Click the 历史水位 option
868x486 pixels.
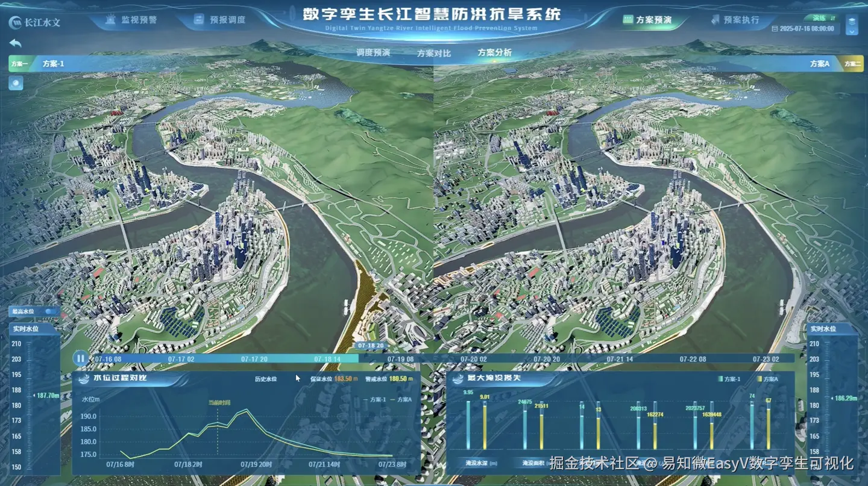266,379
